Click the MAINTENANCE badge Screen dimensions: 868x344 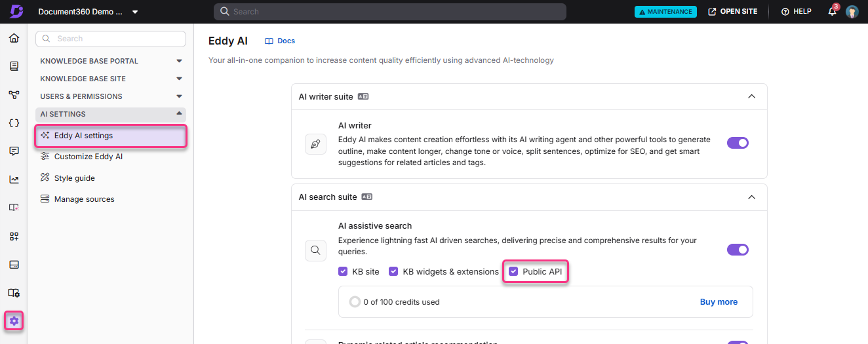tap(665, 12)
